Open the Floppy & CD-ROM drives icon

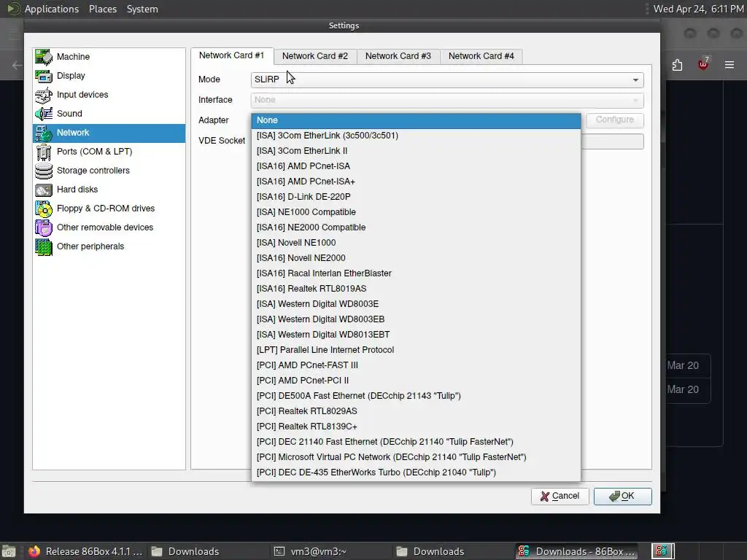point(44,209)
